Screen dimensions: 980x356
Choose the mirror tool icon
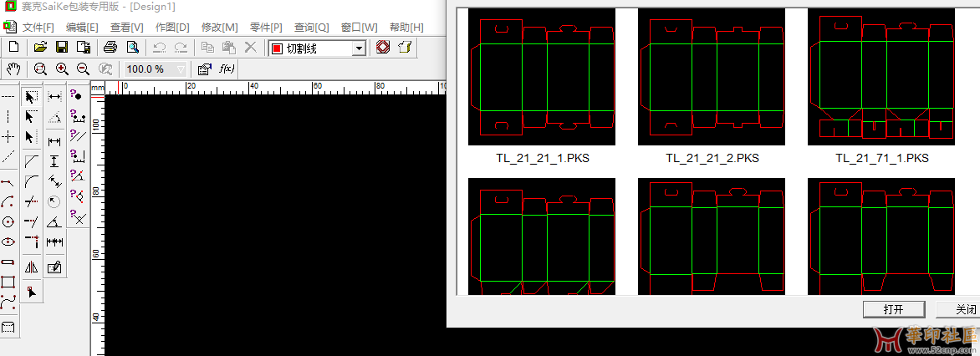(31, 267)
